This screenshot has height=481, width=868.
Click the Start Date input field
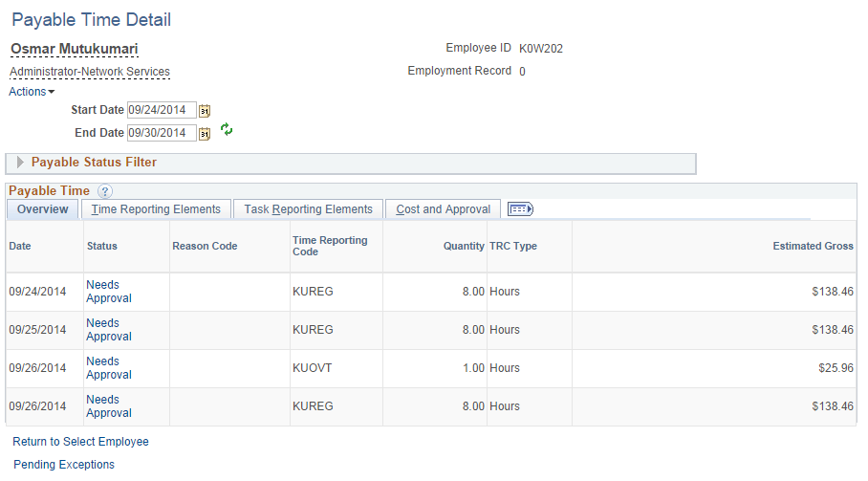[162, 110]
